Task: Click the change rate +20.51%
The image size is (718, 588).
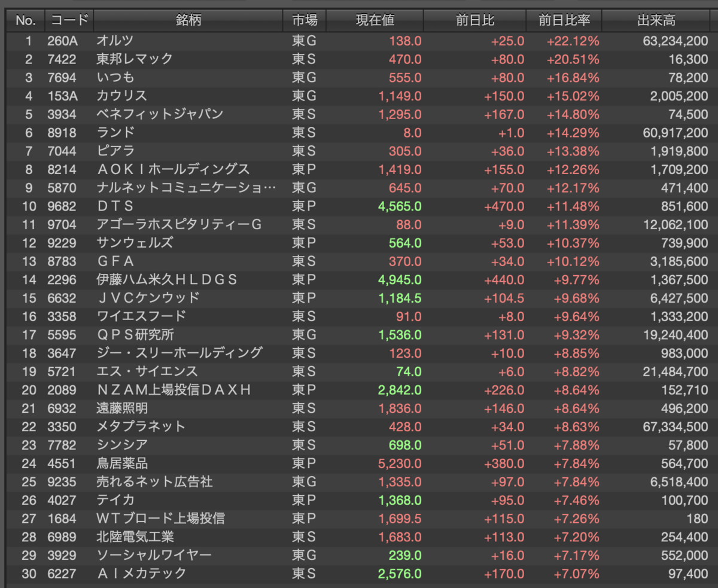Action: 573,59
